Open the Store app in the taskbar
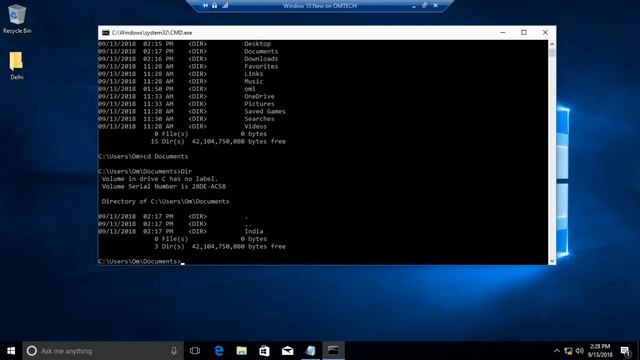 point(264,351)
